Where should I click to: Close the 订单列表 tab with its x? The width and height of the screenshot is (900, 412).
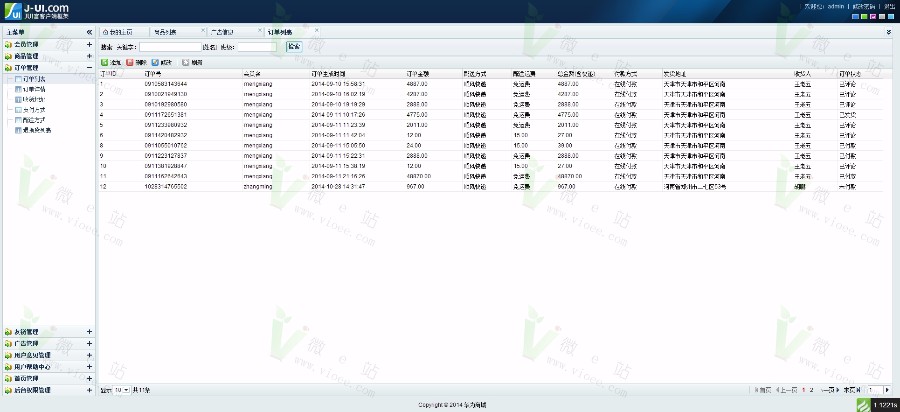click(x=316, y=30)
